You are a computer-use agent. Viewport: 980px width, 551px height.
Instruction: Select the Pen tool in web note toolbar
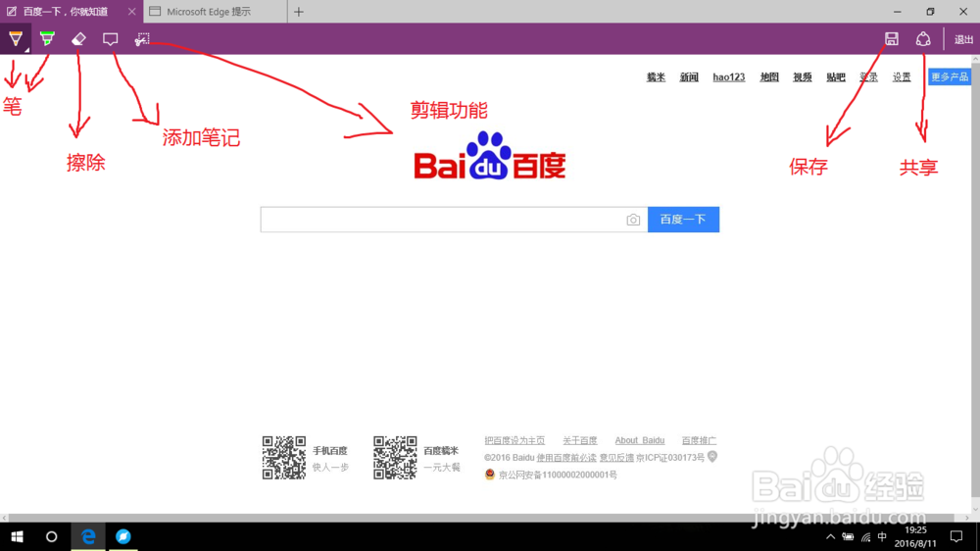coord(15,39)
